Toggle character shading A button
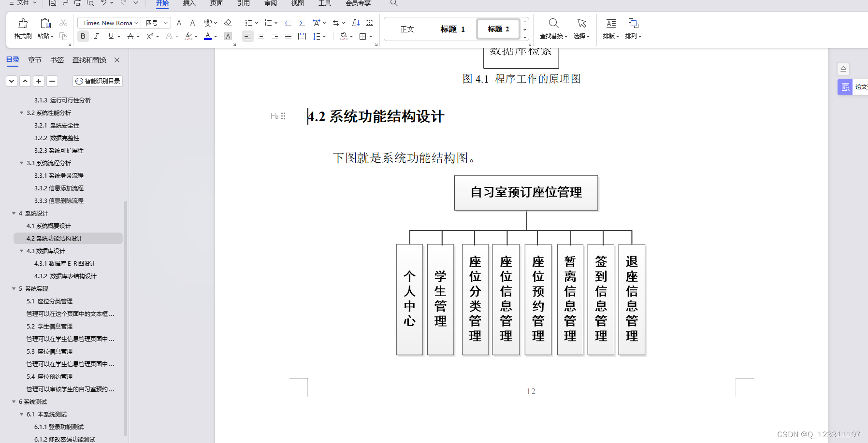Viewport: 868px width, 443px height. [x=228, y=36]
